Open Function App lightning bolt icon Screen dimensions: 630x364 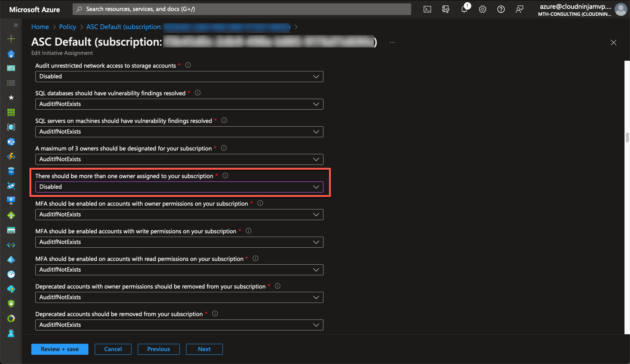point(11,156)
